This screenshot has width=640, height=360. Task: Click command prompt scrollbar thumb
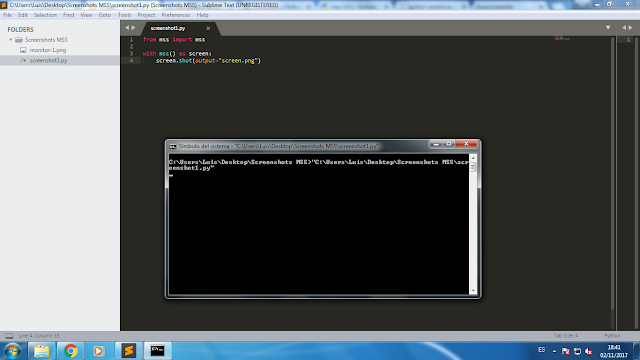click(x=473, y=167)
